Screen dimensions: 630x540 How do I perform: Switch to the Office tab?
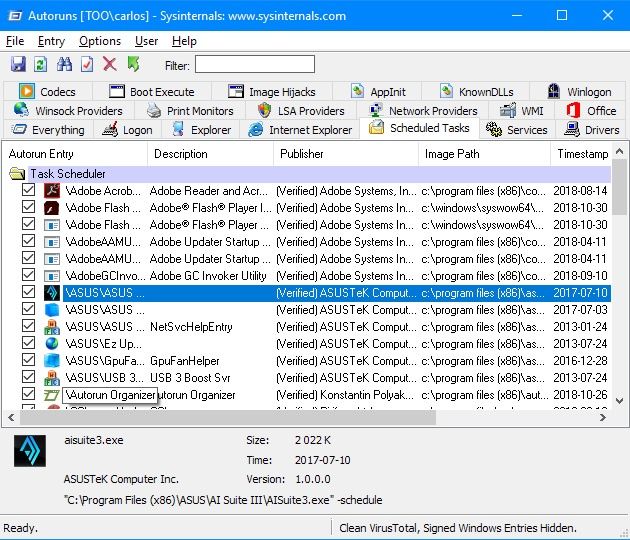click(591, 110)
